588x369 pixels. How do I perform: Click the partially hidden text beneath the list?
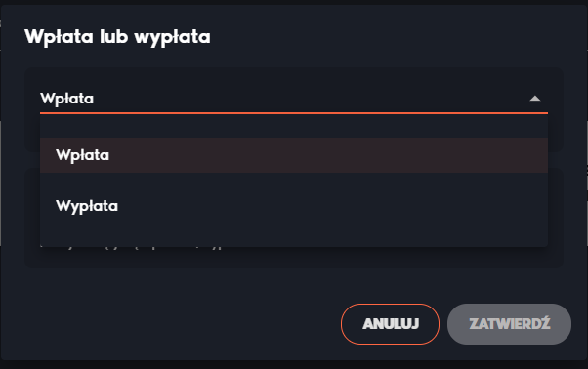[x=131, y=248]
